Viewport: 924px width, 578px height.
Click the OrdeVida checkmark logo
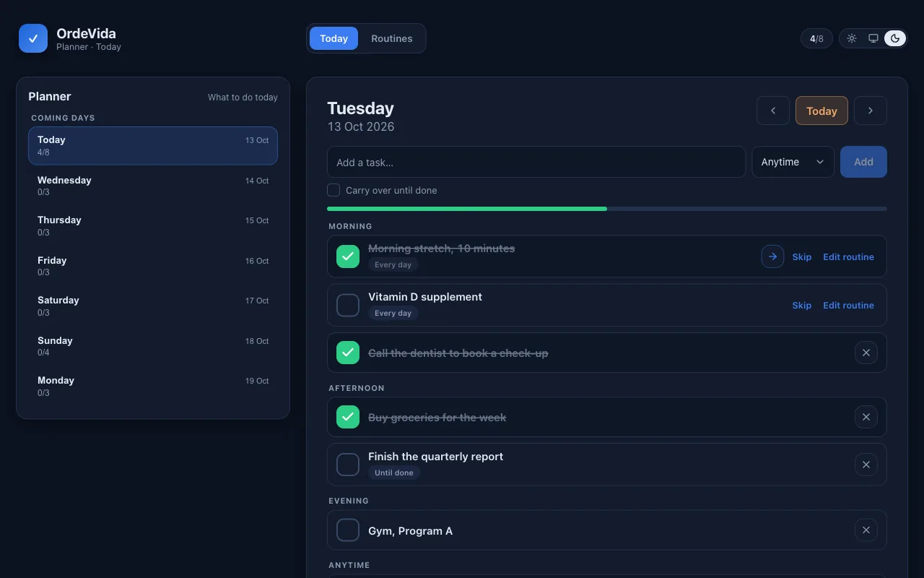coord(33,38)
